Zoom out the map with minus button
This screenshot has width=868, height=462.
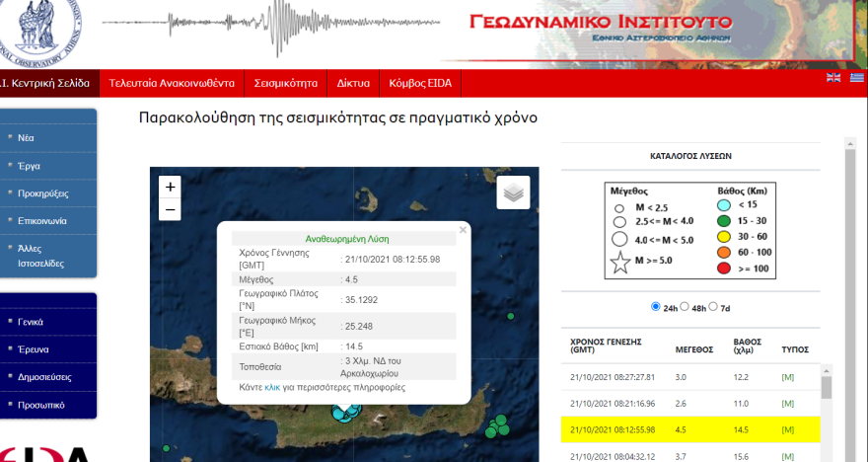pos(170,210)
